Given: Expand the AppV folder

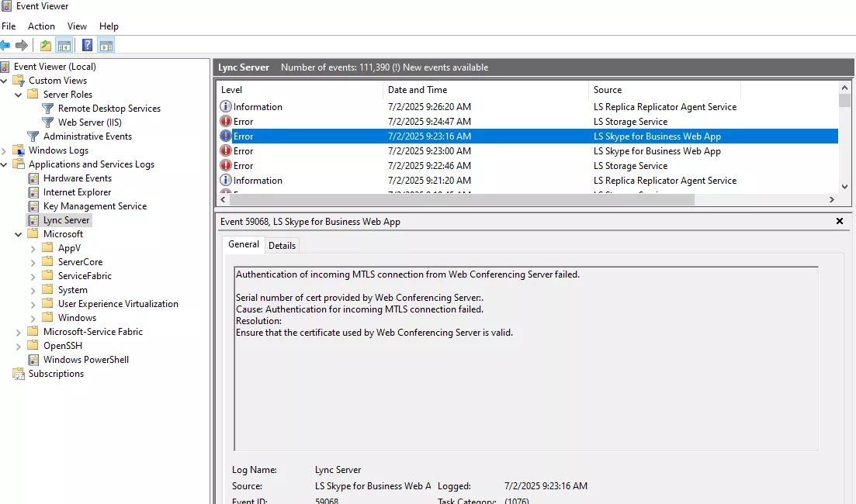Looking at the screenshot, I should pyautogui.click(x=33, y=249).
